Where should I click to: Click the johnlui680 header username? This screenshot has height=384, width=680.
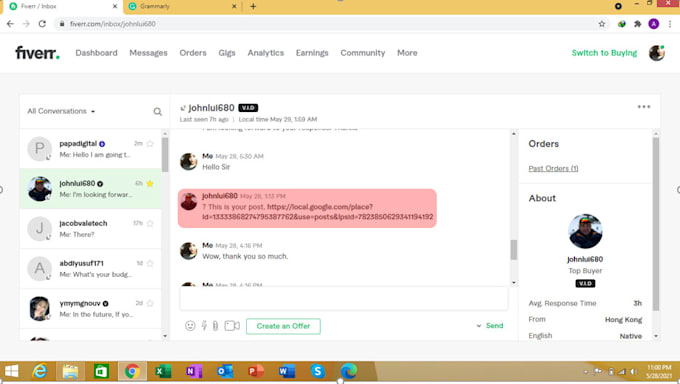[x=211, y=108]
